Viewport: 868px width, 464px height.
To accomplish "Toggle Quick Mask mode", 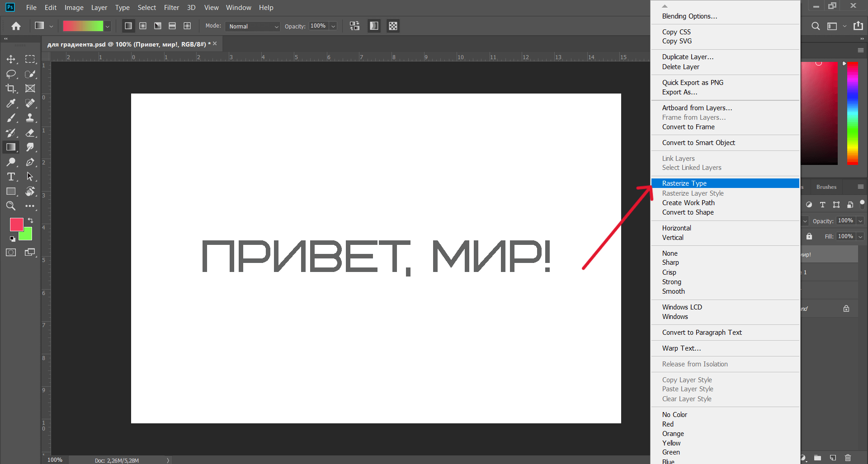I will pyautogui.click(x=11, y=252).
